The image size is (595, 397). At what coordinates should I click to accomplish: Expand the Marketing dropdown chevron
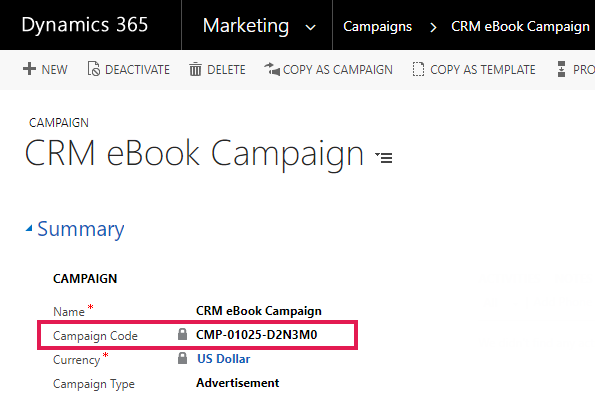[310, 27]
